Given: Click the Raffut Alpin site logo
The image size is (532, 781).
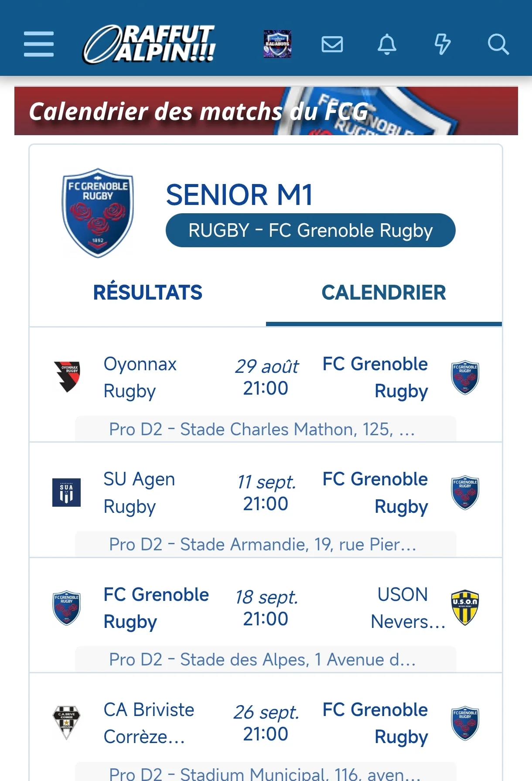Looking at the screenshot, I should (149, 44).
